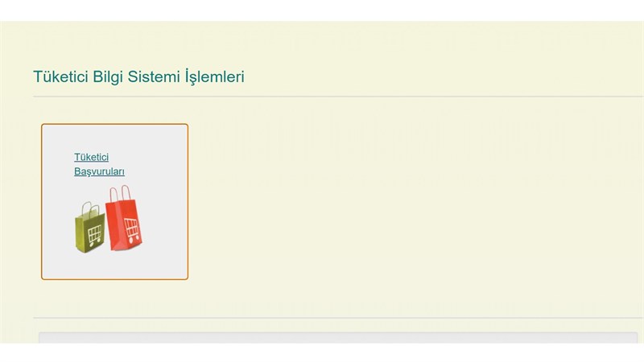The image size is (644, 362).
Task: Click the first word Tüketici in heading
Action: [61, 76]
